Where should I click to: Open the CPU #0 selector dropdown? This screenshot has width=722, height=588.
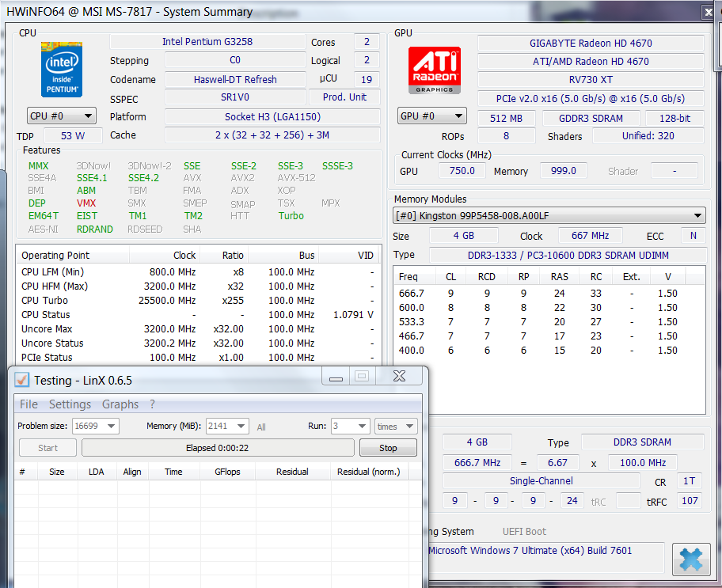62,116
